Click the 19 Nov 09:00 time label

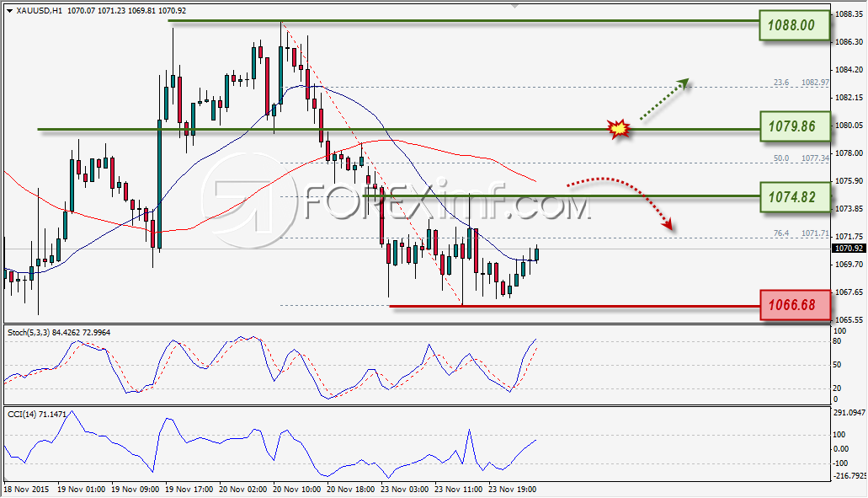click(x=135, y=489)
